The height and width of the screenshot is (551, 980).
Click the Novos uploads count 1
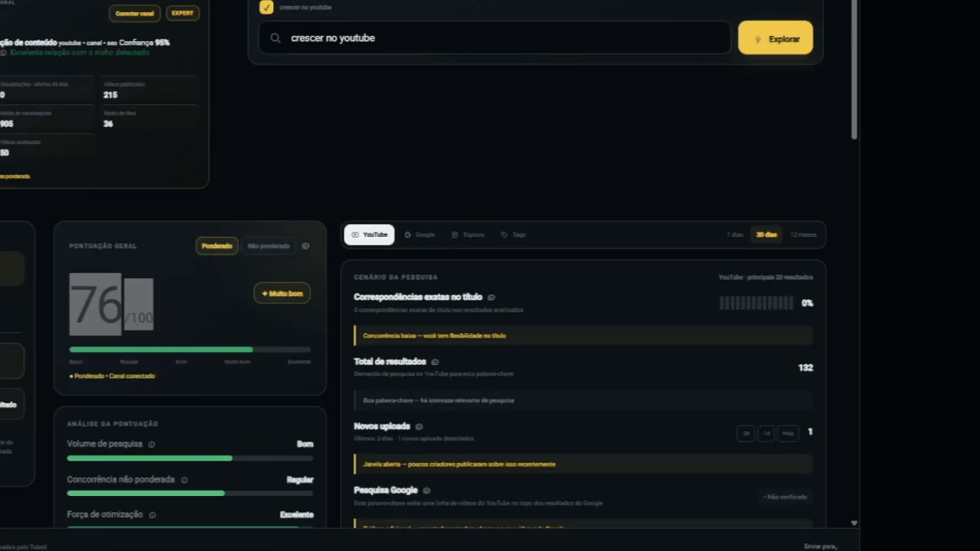pyautogui.click(x=810, y=431)
